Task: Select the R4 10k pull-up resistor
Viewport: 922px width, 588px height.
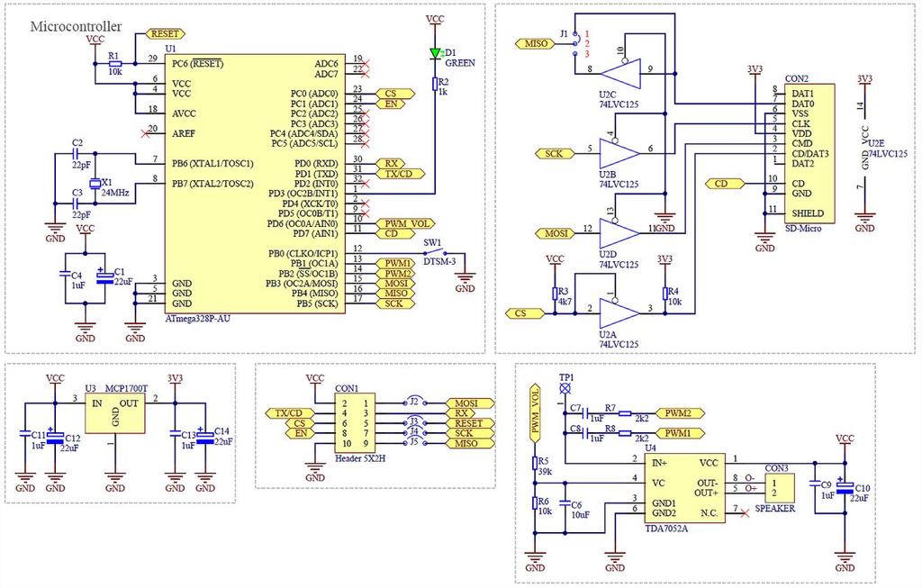Action: point(665,294)
